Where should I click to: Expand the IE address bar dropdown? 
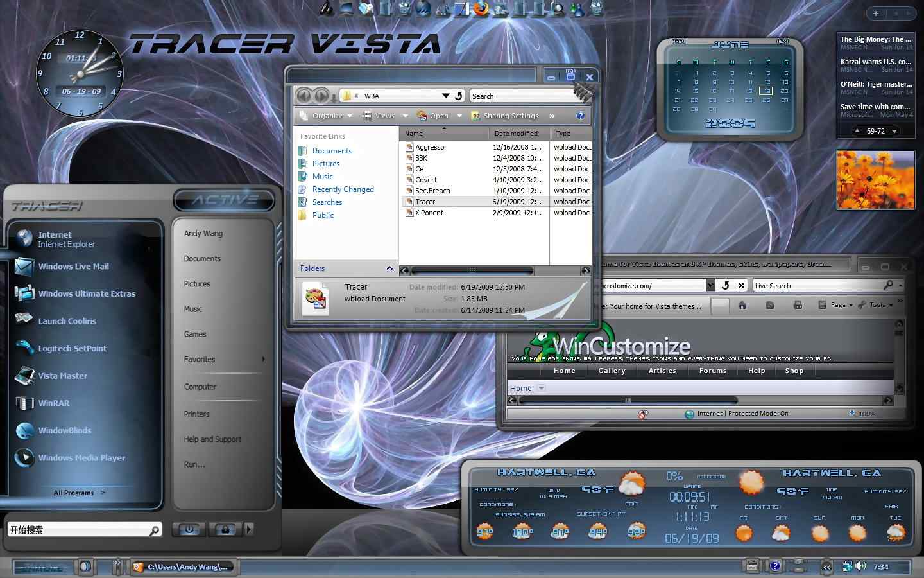[x=710, y=285]
